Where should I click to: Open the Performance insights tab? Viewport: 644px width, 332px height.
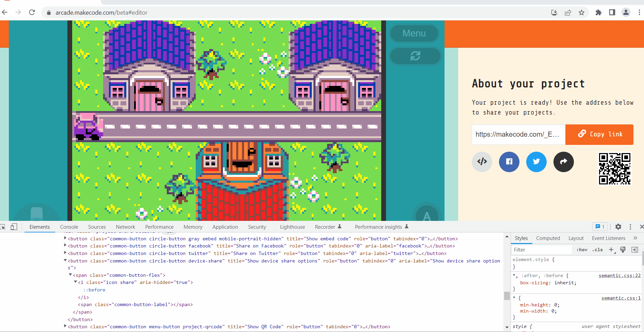coord(382,227)
